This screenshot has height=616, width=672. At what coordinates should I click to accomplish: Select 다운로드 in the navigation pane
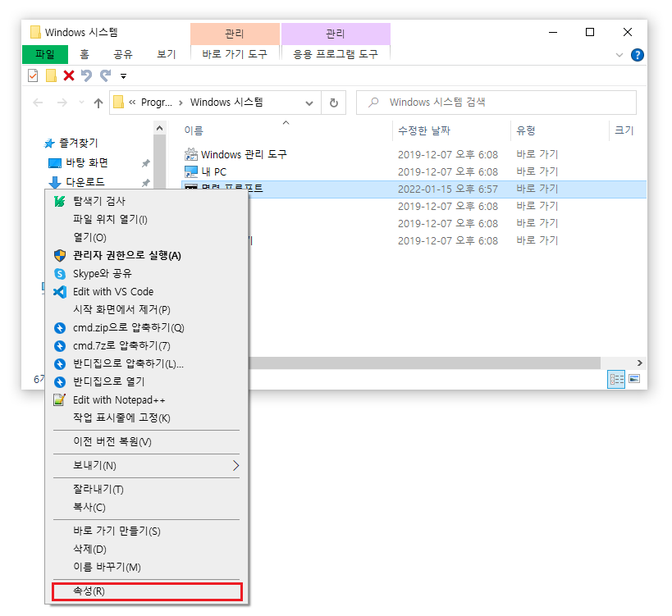(x=85, y=182)
